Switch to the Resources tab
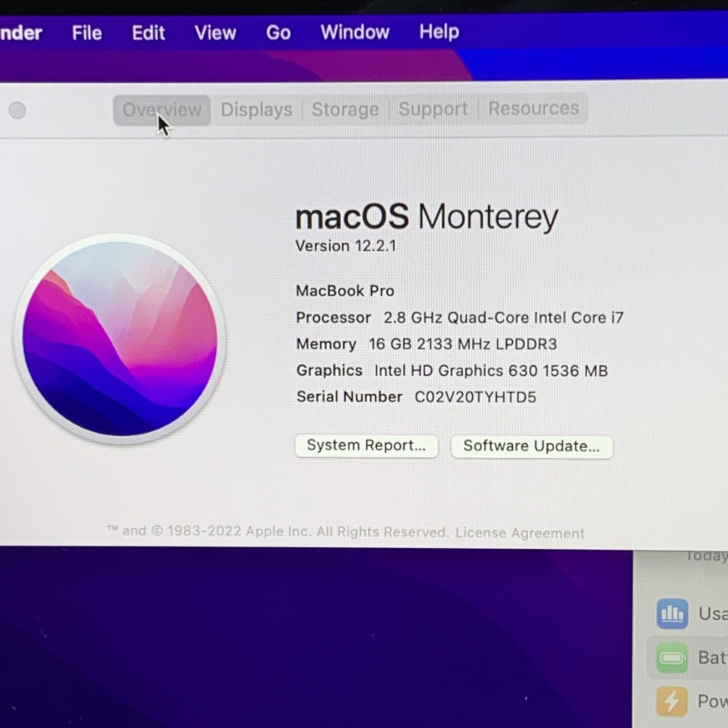The height and width of the screenshot is (728, 728). click(x=533, y=108)
